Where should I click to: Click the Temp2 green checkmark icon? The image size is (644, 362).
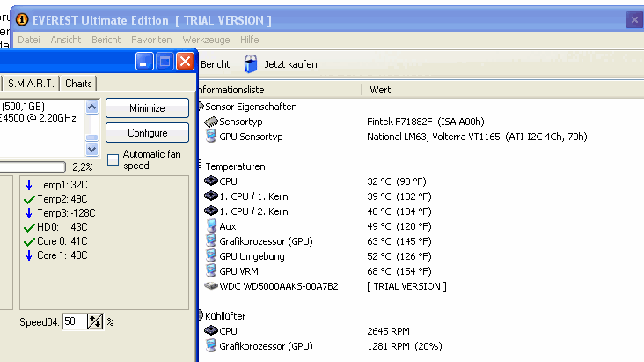[29, 200]
